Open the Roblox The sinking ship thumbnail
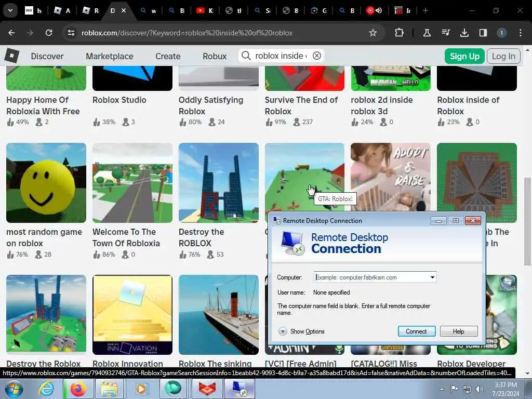Viewport: 532px width, 399px height. click(219, 314)
